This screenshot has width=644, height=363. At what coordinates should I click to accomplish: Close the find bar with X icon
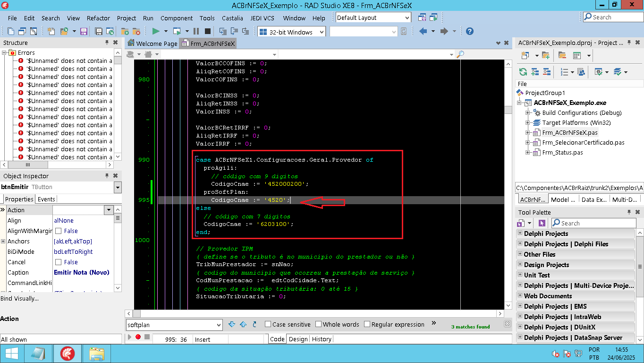(x=507, y=324)
